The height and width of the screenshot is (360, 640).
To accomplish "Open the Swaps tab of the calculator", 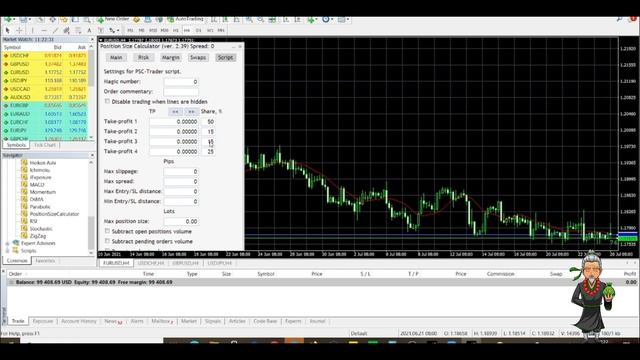I will pyautogui.click(x=198, y=58).
